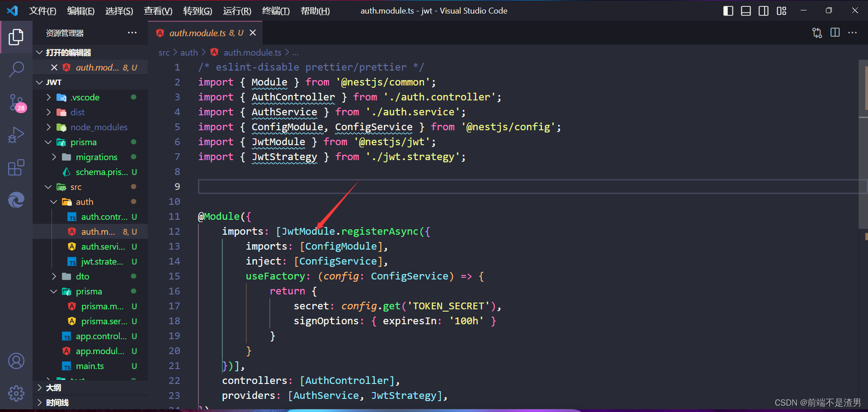Image resolution: width=868 pixels, height=412 pixels.
Task: Open the Manage settings gear icon
Action: click(16, 393)
